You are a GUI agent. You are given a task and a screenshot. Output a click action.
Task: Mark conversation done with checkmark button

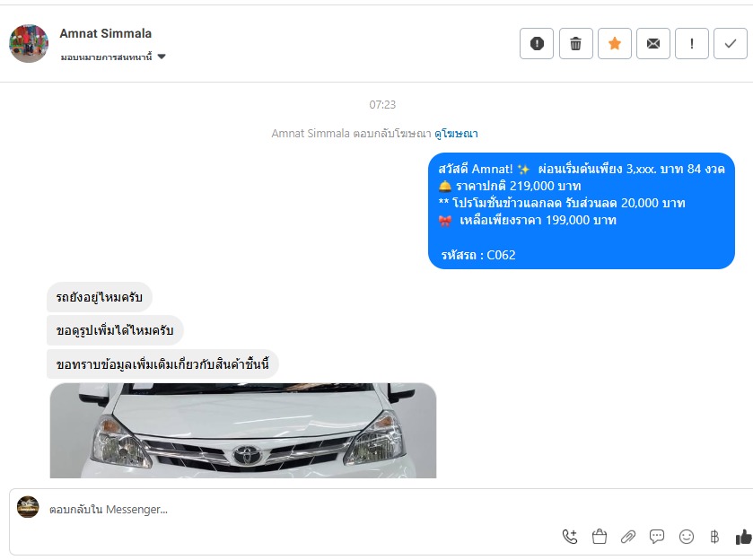pos(731,44)
